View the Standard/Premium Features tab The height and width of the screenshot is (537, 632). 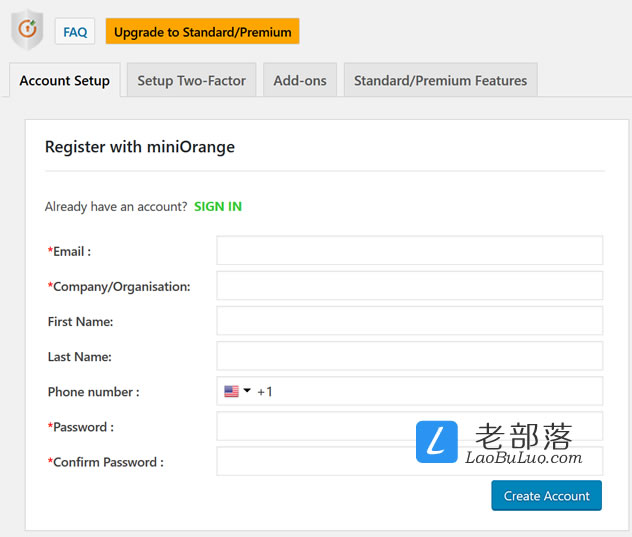[x=441, y=80]
